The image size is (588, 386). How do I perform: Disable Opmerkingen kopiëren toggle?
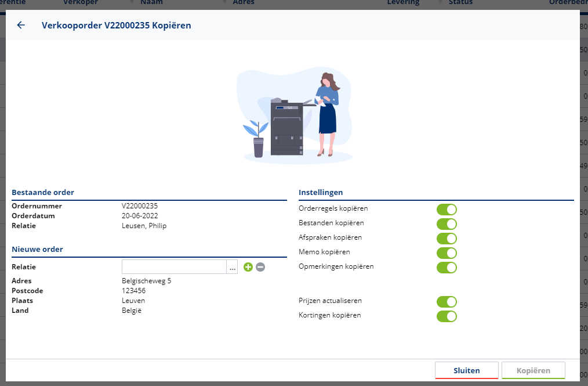point(447,268)
